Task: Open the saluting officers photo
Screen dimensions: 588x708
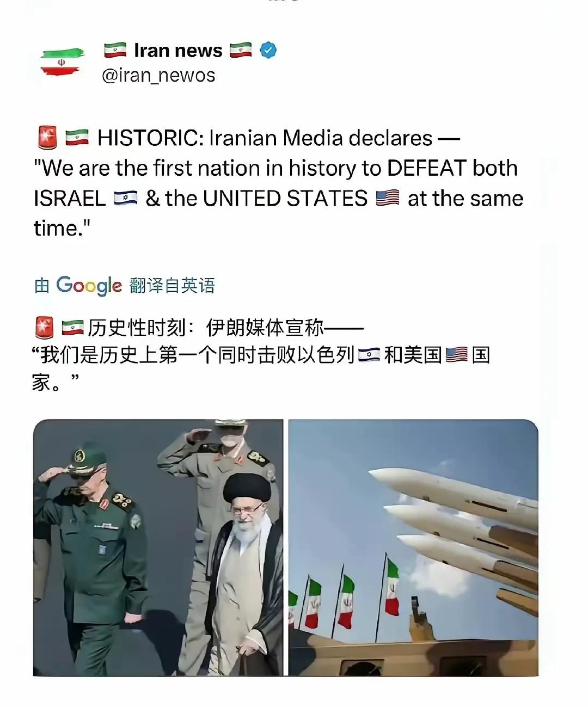Action: [158, 547]
